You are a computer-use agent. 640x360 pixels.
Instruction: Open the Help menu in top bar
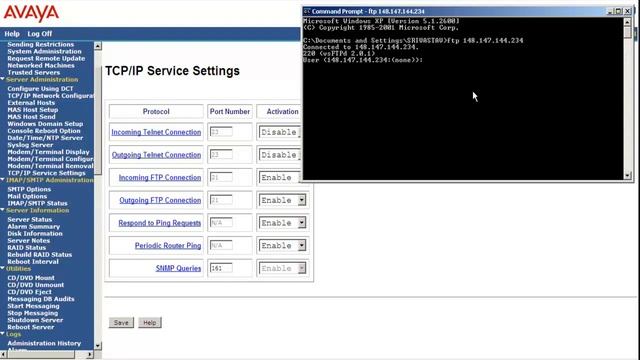tap(12, 34)
